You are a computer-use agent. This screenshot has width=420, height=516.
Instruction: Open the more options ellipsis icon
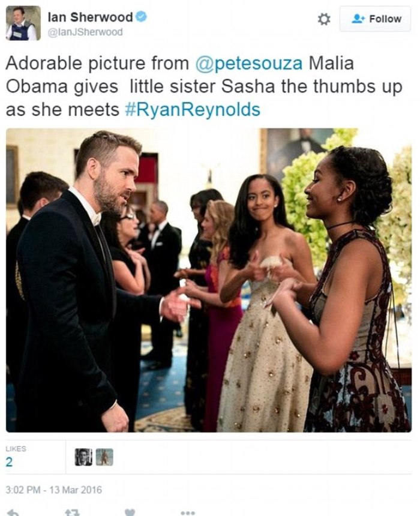[x=188, y=513]
